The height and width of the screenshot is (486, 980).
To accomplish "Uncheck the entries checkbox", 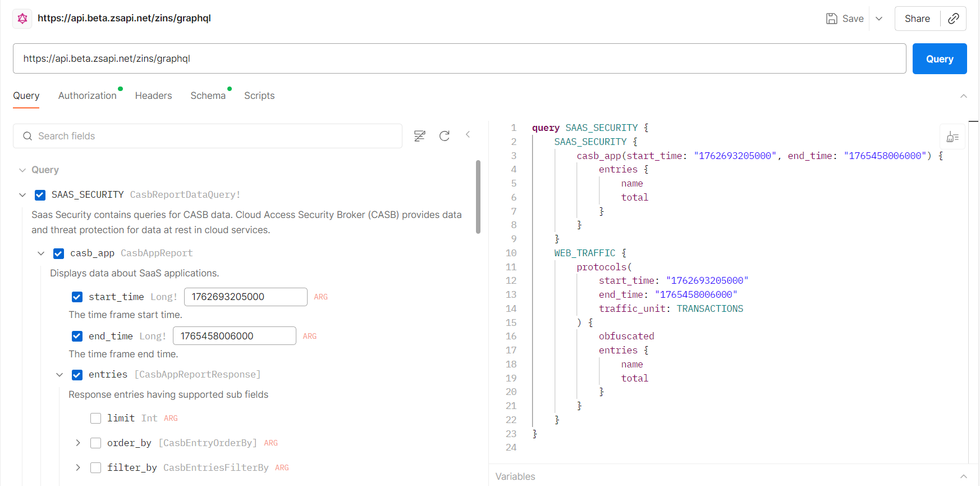I will [77, 375].
